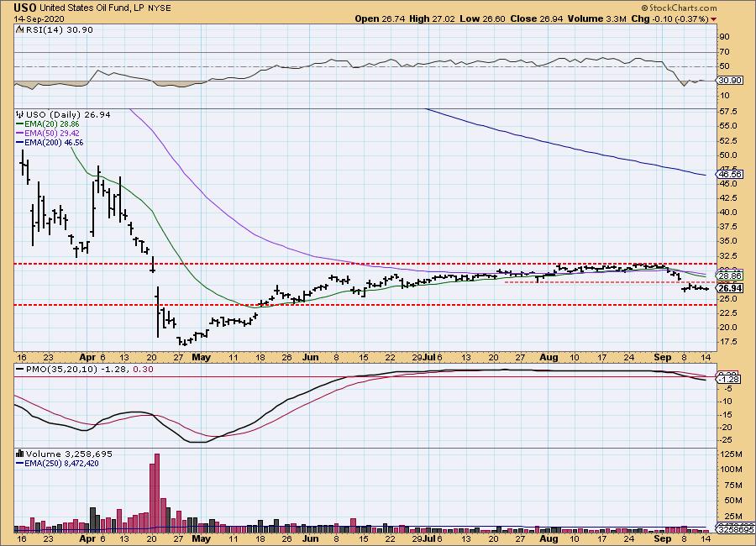The width and height of the screenshot is (756, 546).
Task: Click May on the bottom volume date axis
Action: pos(201,538)
